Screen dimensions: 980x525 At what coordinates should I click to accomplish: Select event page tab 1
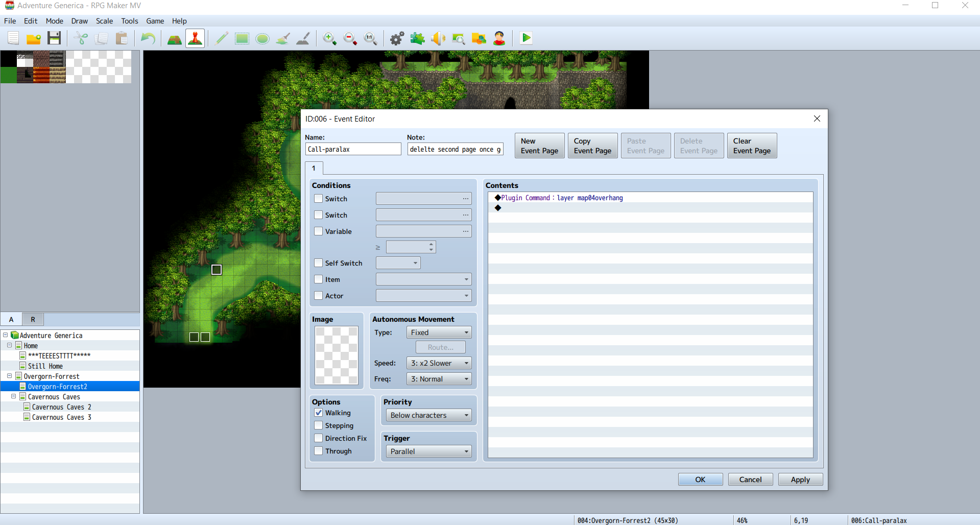(314, 168)
